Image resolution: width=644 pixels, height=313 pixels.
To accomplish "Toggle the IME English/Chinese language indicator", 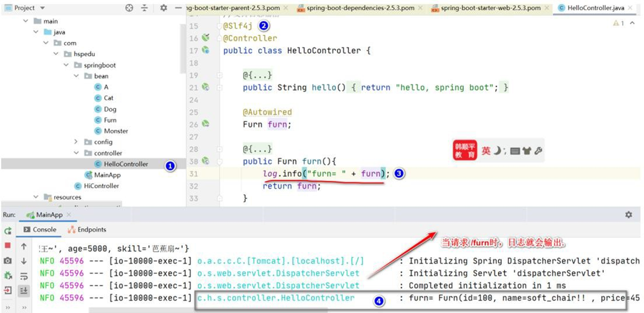I will point(486,151).
